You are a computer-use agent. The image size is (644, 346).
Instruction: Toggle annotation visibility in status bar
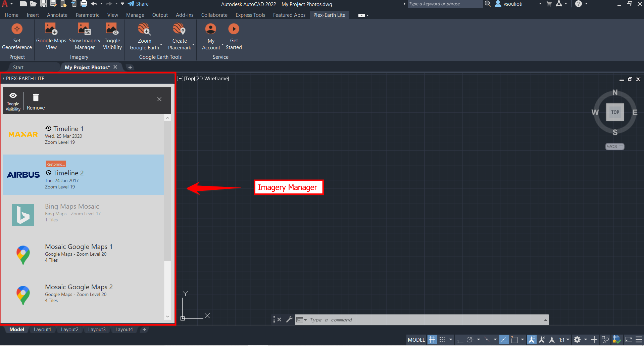pos(532,340)
